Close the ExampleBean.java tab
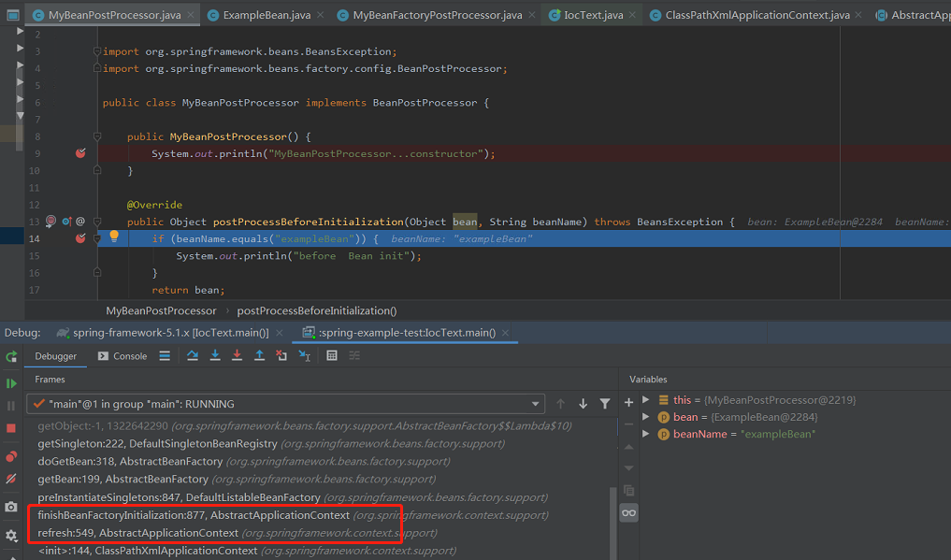The image size is (951, 560). click(320, 15)
